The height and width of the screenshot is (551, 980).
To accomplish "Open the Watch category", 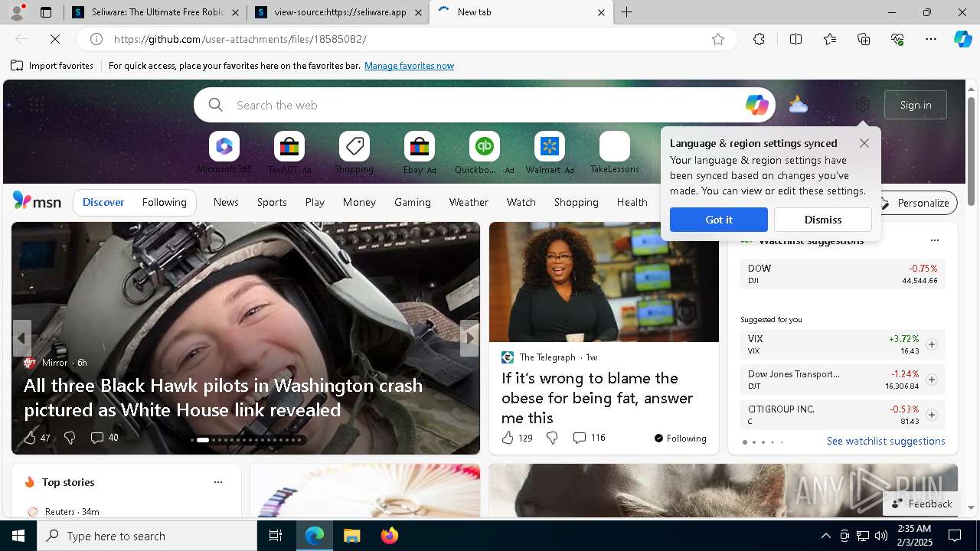I will (x=521, y=202).
